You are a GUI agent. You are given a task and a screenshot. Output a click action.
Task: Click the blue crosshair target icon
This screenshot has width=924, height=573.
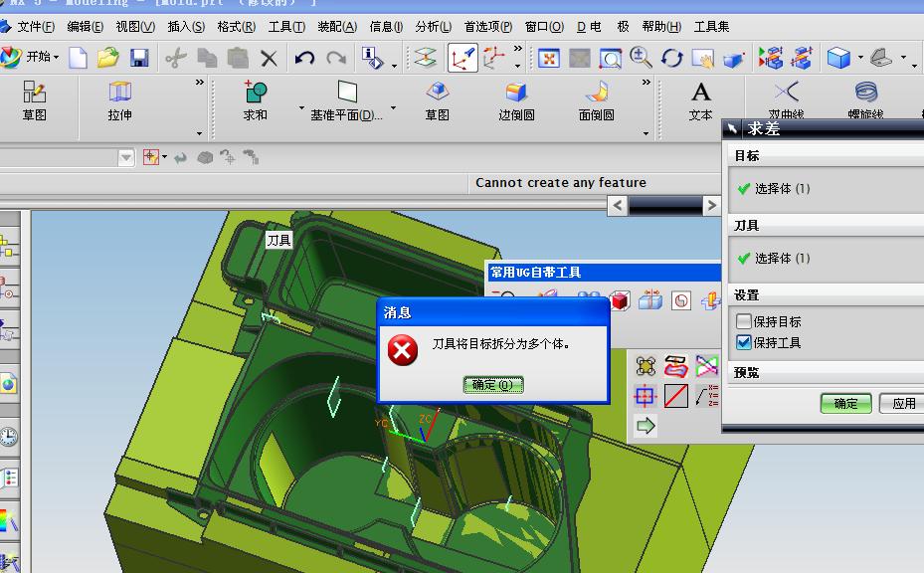646,396
